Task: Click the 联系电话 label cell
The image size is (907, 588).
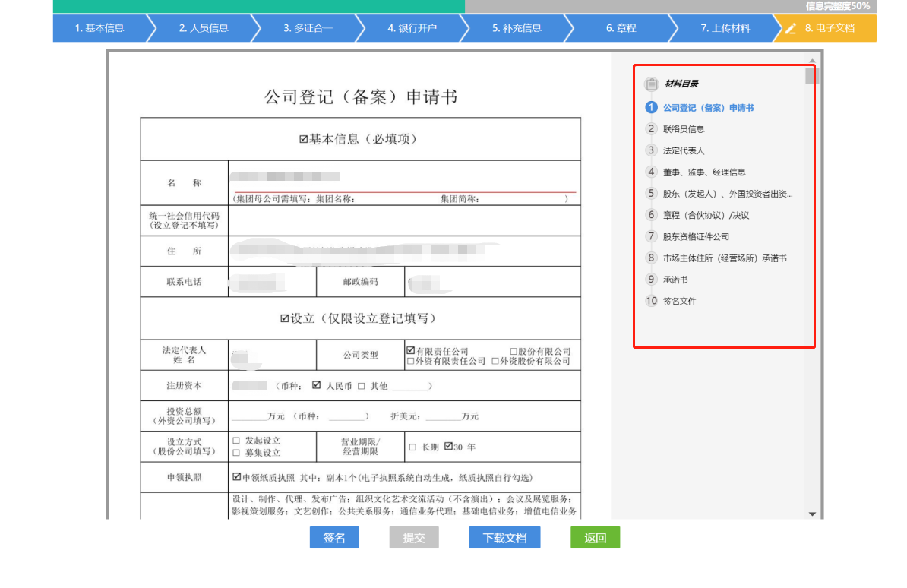Action: (184, 282)
